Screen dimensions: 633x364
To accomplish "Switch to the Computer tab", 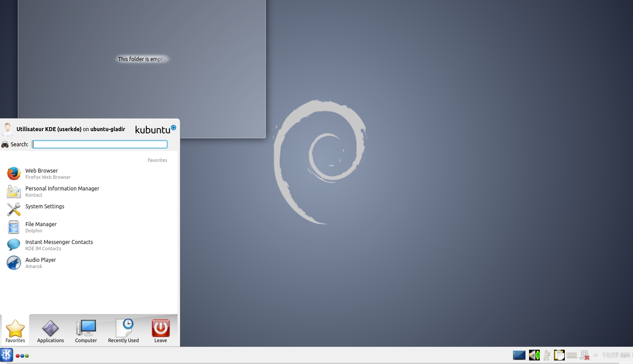I will click(x=86, y=331).
